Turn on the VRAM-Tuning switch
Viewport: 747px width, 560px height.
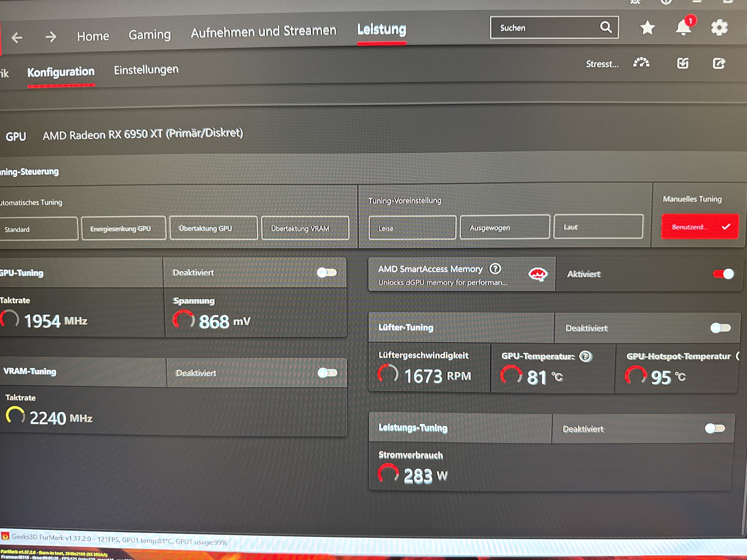[x=328, y=373]
